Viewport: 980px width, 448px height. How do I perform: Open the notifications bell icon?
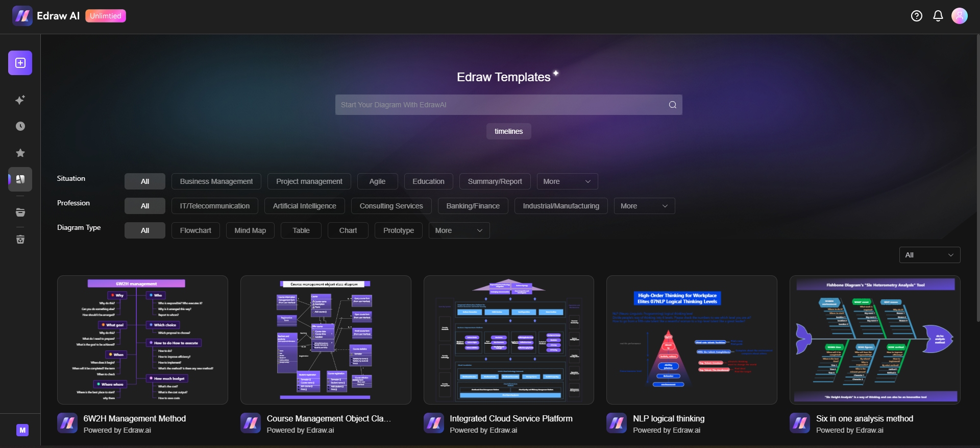[x=938, y=16]
